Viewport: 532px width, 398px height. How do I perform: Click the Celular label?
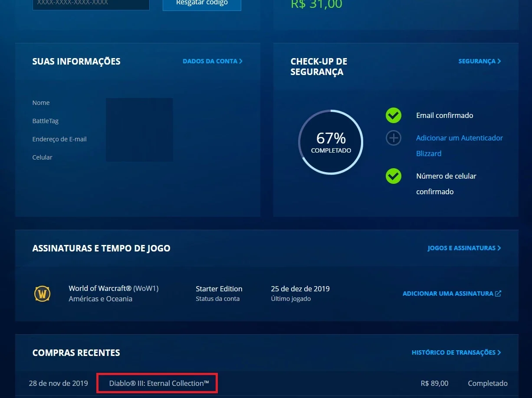43,157
